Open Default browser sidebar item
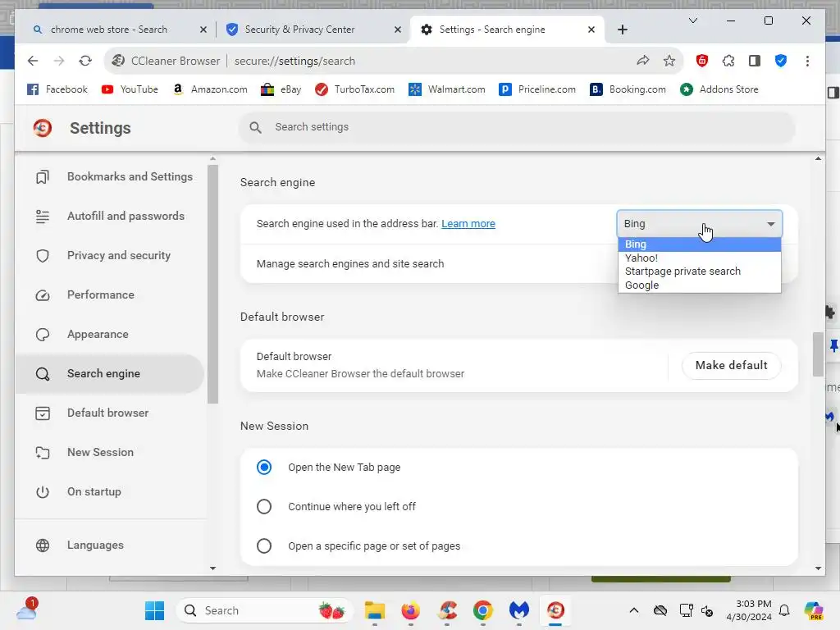The height and width of the screenshot is (630, 840). (111, 413)
